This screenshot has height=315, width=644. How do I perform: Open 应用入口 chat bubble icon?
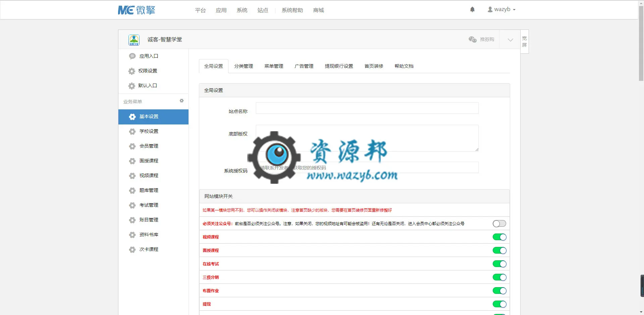[x=132, y=56]
